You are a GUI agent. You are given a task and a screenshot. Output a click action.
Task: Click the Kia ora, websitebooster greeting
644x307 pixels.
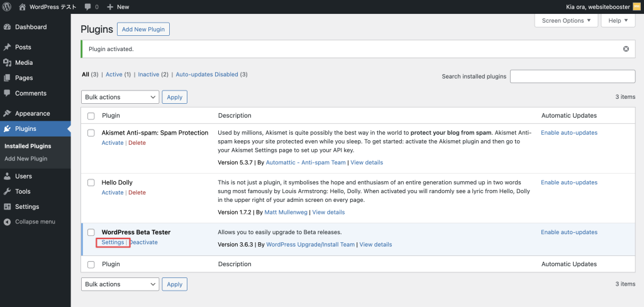[598, 6]
